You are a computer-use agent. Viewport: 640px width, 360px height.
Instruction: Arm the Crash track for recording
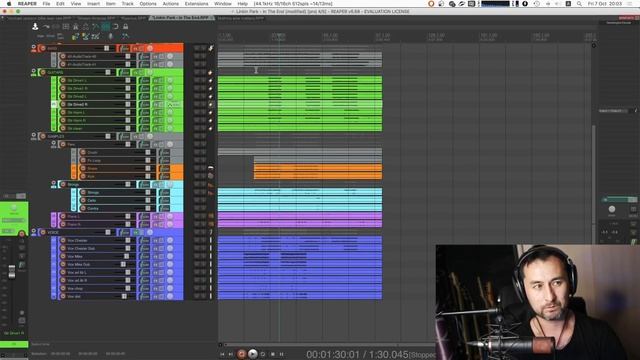83,152
